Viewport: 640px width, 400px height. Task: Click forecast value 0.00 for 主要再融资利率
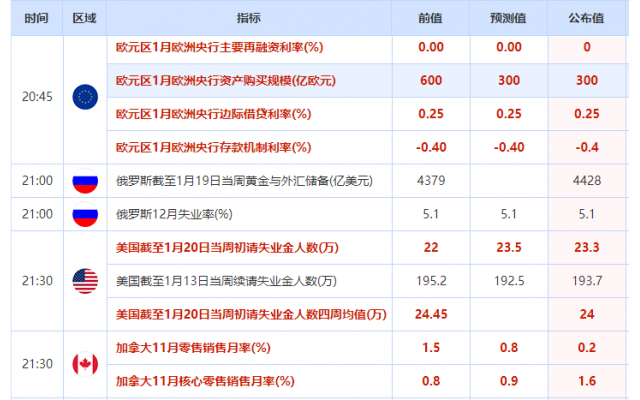(x=509, y=47)
